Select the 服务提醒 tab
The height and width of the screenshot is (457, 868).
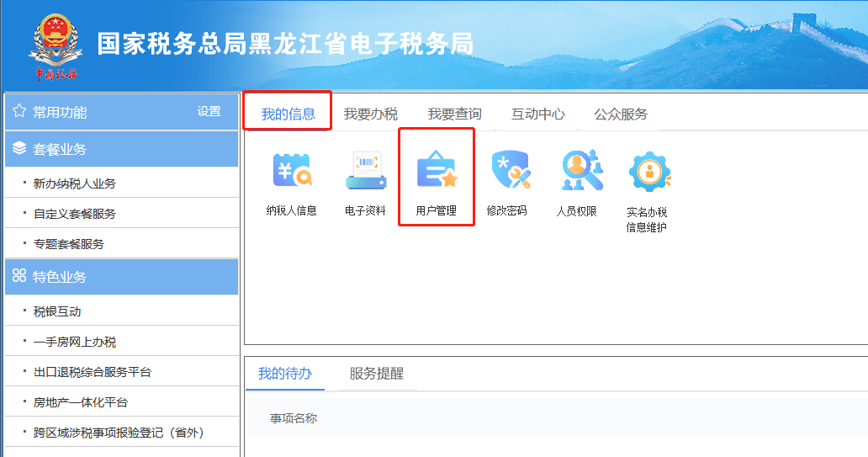377,374
